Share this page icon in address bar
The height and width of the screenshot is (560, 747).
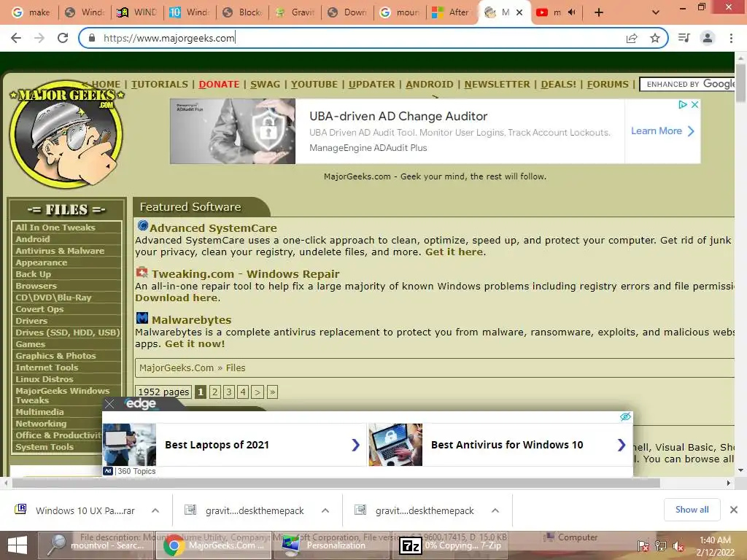(x=632, y=38)
